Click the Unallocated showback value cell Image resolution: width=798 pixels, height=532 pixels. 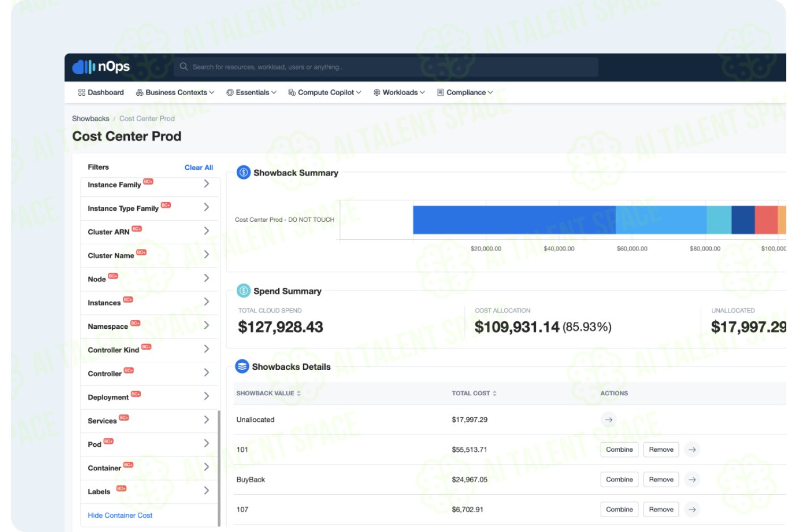255,420
